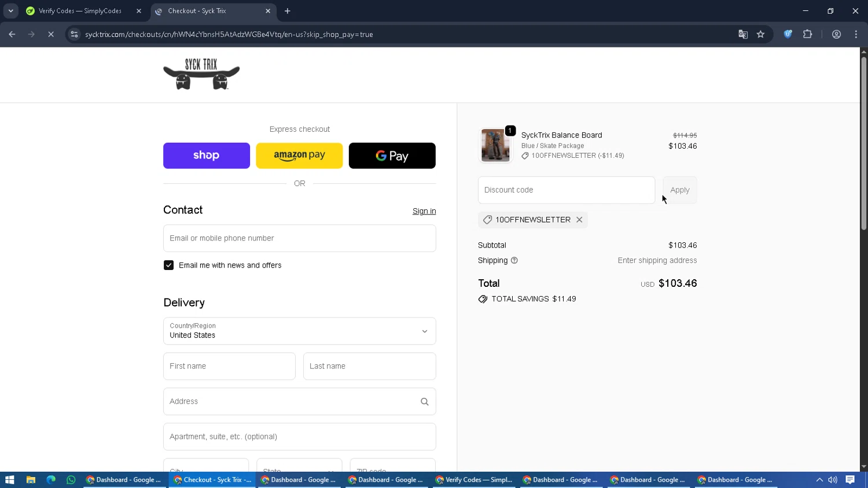Click the Apply discount button
The image size is (868, 488).
679,190
